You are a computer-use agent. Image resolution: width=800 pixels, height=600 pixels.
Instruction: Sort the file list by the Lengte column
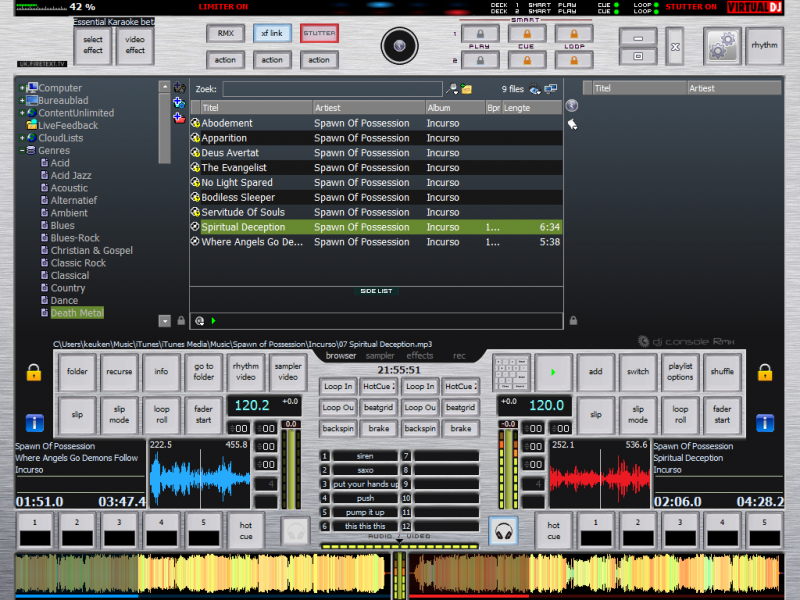(532, 108)
